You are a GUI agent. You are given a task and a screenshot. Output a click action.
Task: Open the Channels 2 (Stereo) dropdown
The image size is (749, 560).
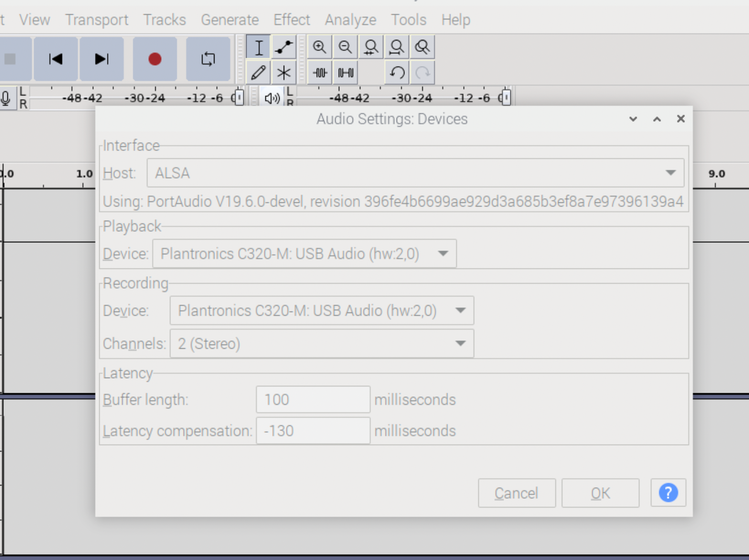click(x=322, y=344)
